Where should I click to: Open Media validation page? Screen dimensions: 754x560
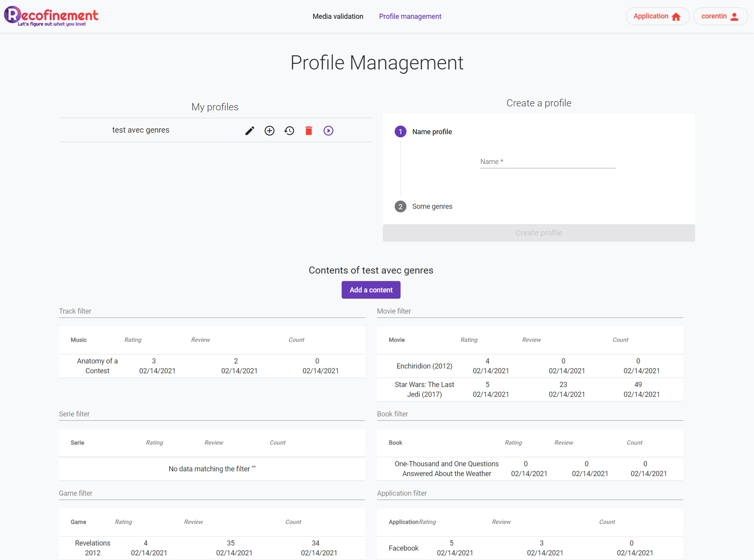point(338,16)
